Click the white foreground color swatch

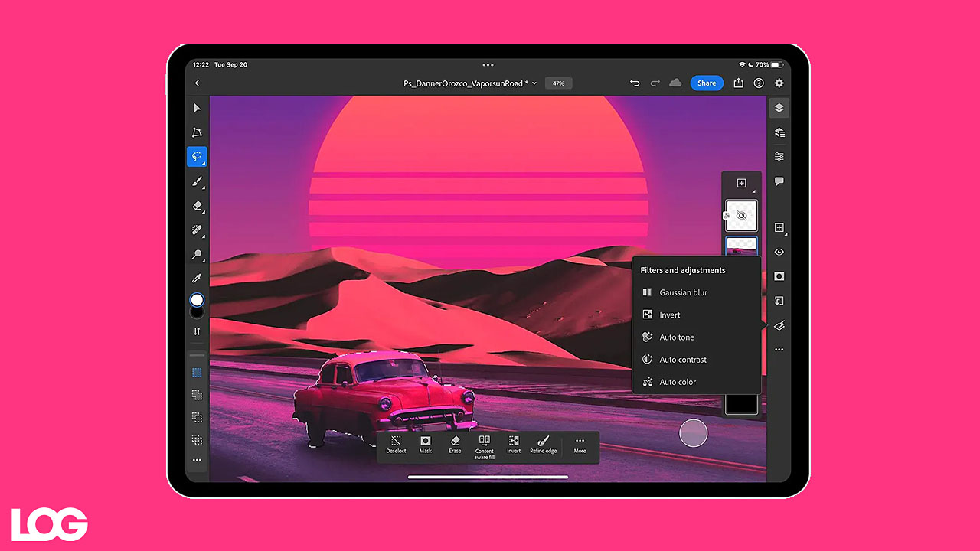pos(197,300)
